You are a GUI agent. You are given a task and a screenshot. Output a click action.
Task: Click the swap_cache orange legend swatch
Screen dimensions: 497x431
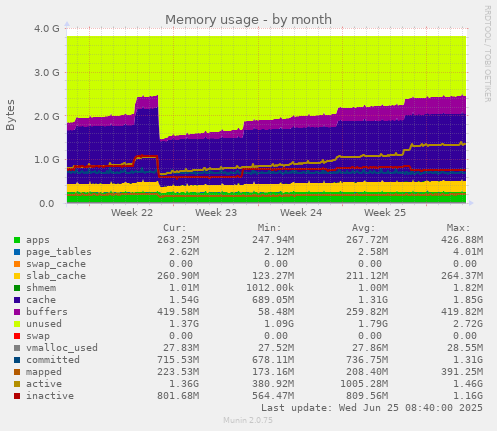(x=17, y=264)
